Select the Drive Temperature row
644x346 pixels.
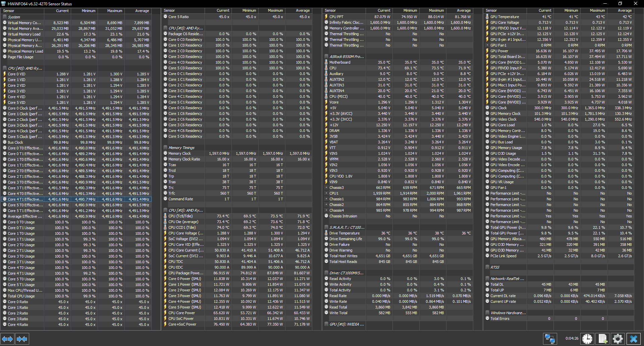click(x=398, y=233)
